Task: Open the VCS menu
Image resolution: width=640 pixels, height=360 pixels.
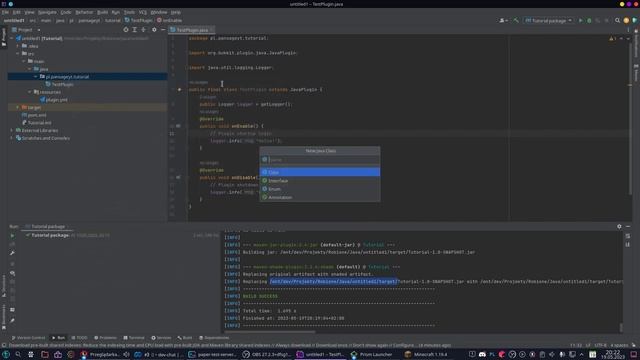Action: coord(142,12)
